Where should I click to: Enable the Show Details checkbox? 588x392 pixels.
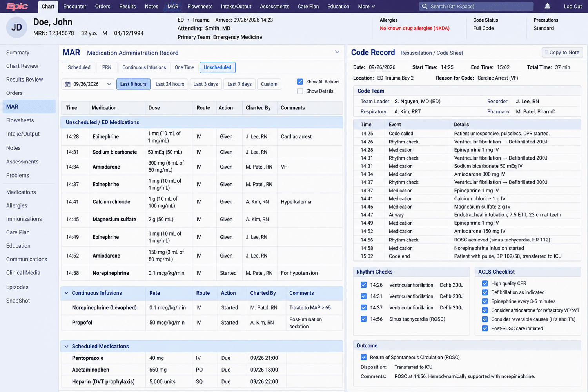(300, 91)
